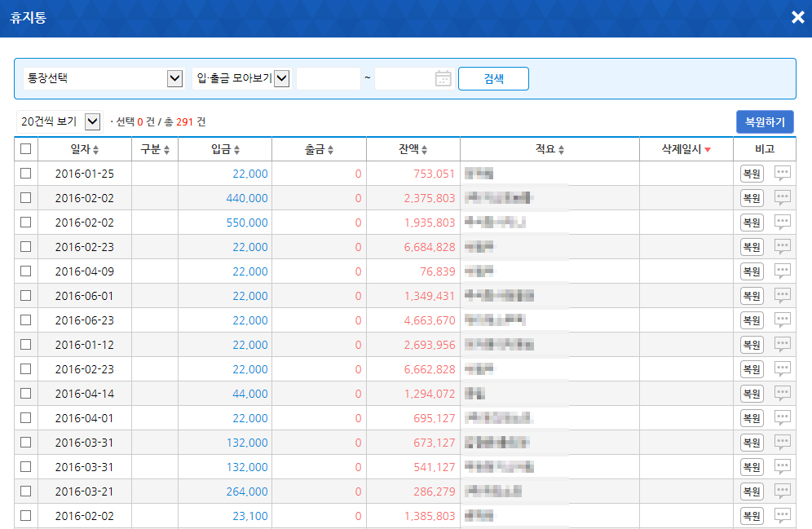This screenshot has height=529, width=812.
Task: Open memo icon for balance 6,684,828 row
Action: (x=782, y=246)
